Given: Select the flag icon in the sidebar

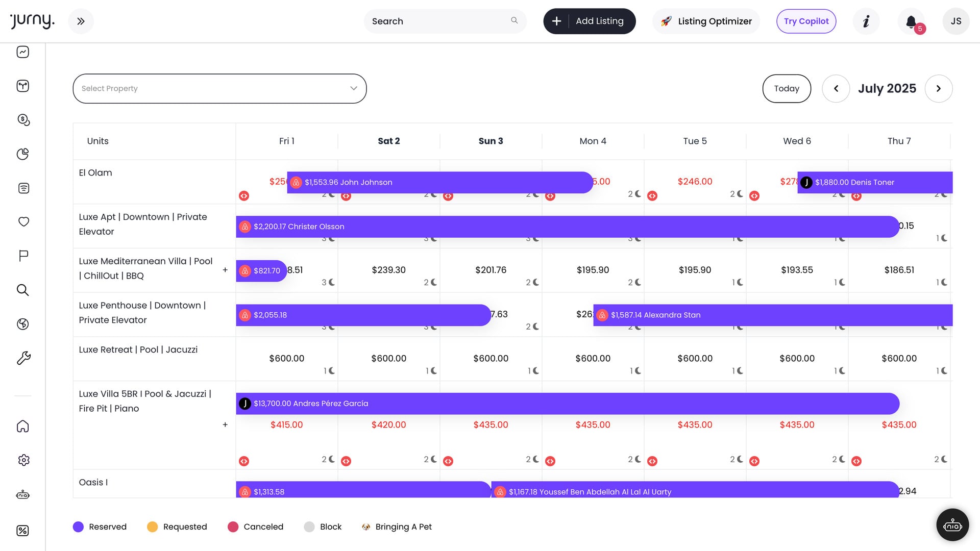Looking at the screenshot, I should (22, 256).
